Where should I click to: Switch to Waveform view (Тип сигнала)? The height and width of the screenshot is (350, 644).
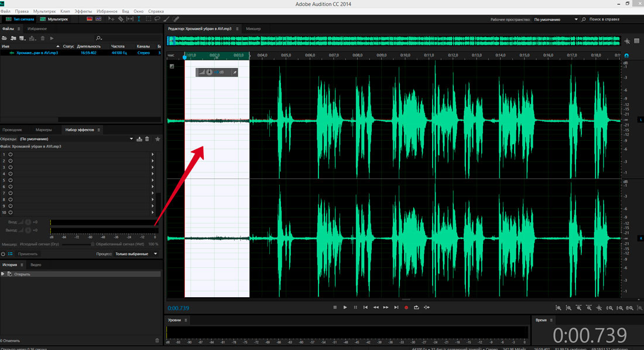tap(19, 19)
